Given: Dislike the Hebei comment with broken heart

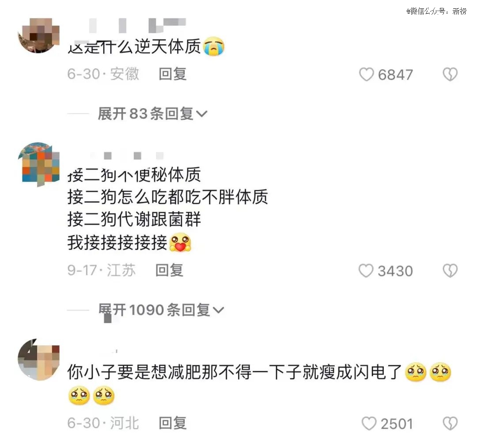Looking at the screenshot, I should click(450, 423).
